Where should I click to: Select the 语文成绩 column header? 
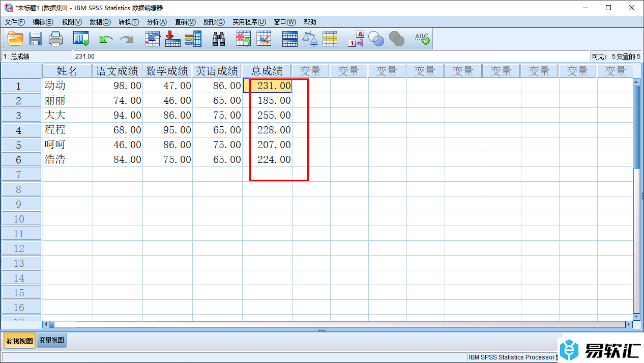[x=118, y=71]
